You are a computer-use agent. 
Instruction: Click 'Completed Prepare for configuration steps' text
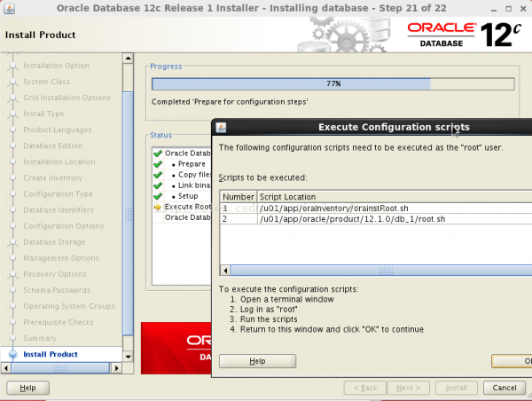point(230,102)
